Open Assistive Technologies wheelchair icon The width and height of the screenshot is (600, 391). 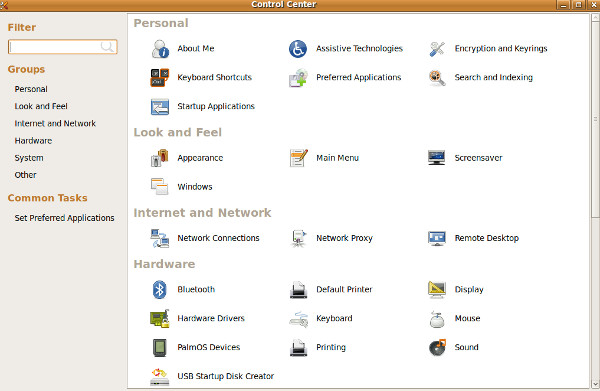tap(298, 49)
